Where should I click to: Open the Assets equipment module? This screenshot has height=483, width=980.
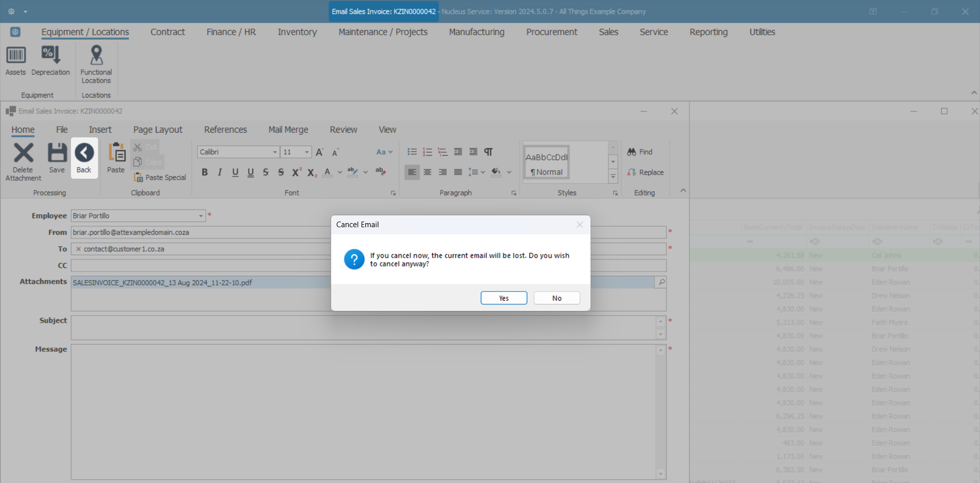(x=16, y=61)
